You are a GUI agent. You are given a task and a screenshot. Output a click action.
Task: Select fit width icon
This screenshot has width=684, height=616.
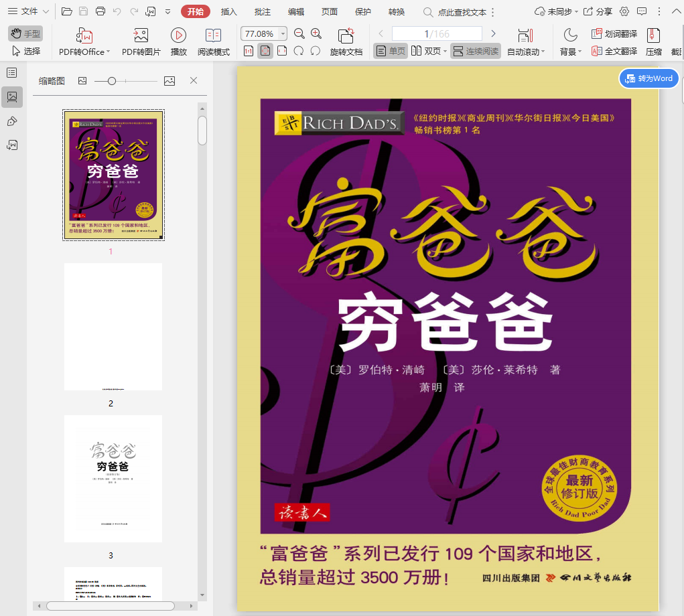282,51
